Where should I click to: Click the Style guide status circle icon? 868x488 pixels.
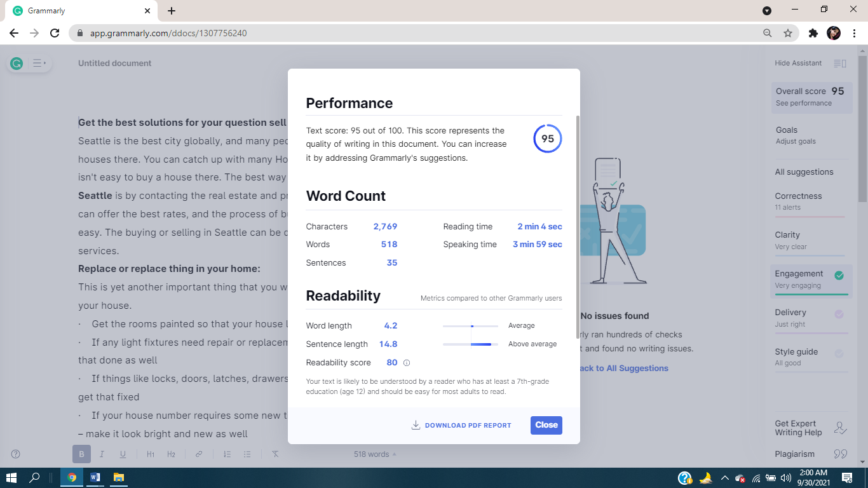(839, 353)
